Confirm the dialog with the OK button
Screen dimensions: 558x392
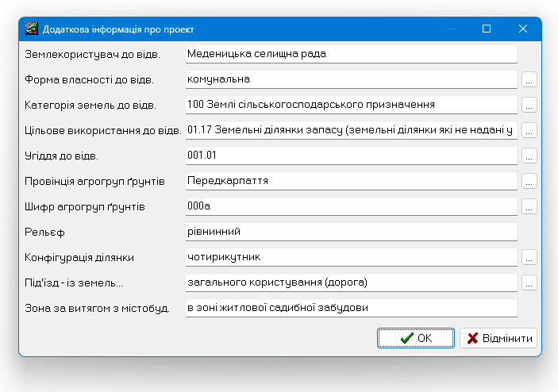point(416,338)
